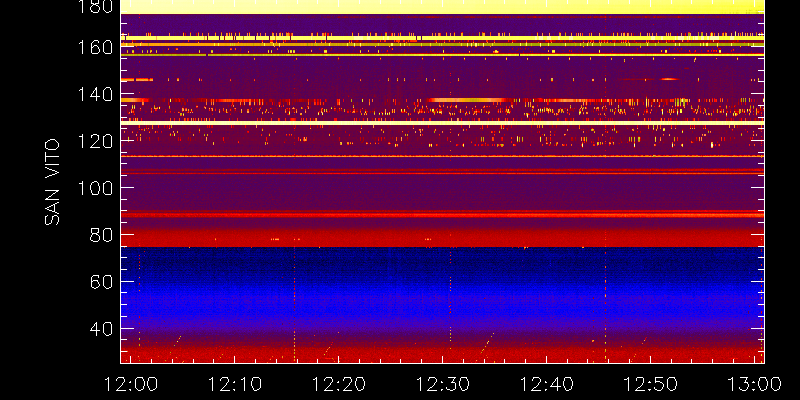Image resolution: width=800 pixels, height=400 pixels.
Task: Click the 100 frequency axis label
Action: pos(95,188)
